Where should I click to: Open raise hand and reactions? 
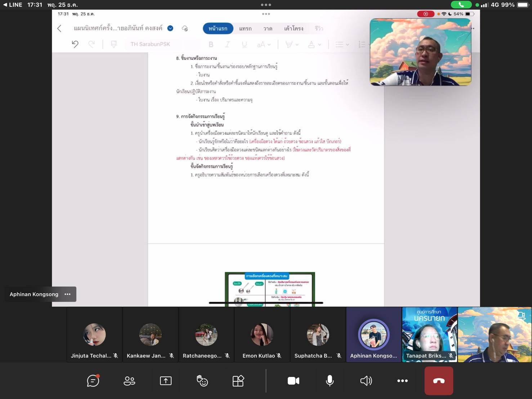[x=202, y=381]
